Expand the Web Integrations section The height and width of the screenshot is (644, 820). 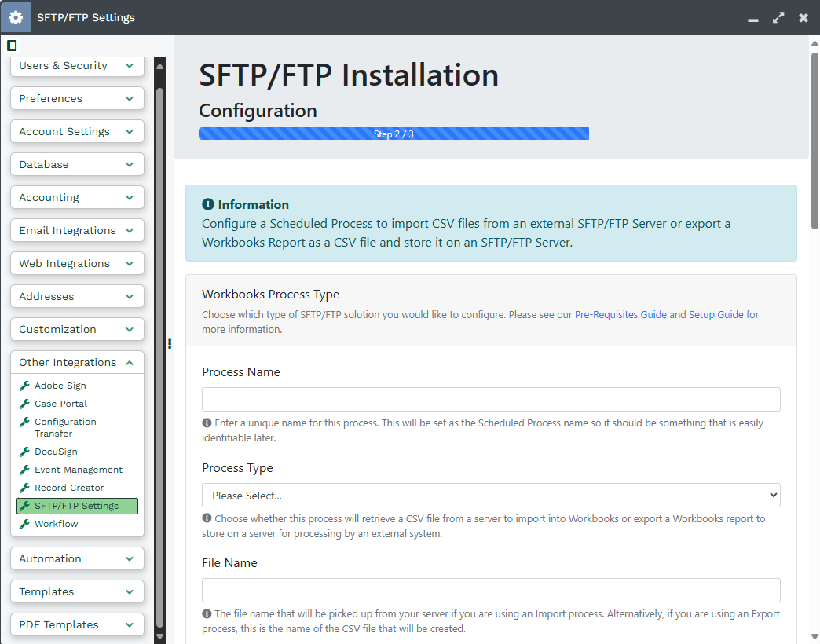coord(77,263)
